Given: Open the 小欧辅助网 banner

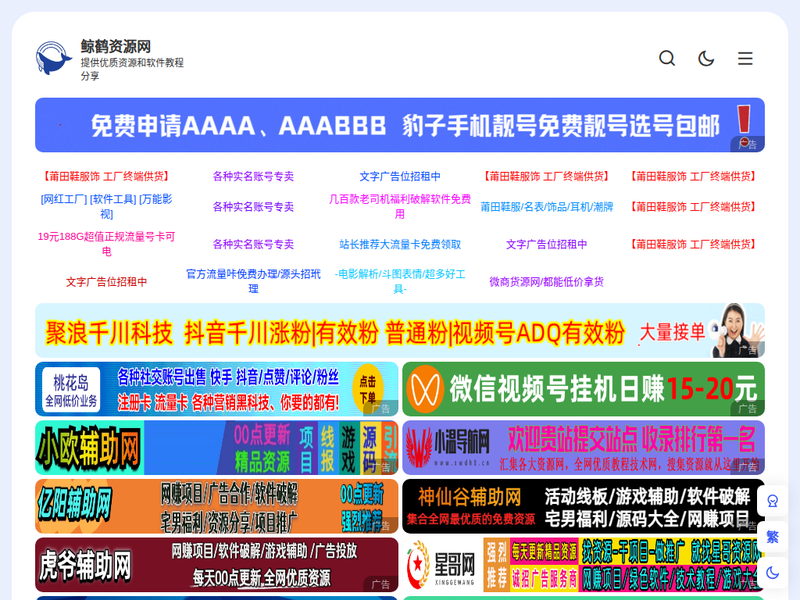Looking at the screenshot, I should point(216,447).
